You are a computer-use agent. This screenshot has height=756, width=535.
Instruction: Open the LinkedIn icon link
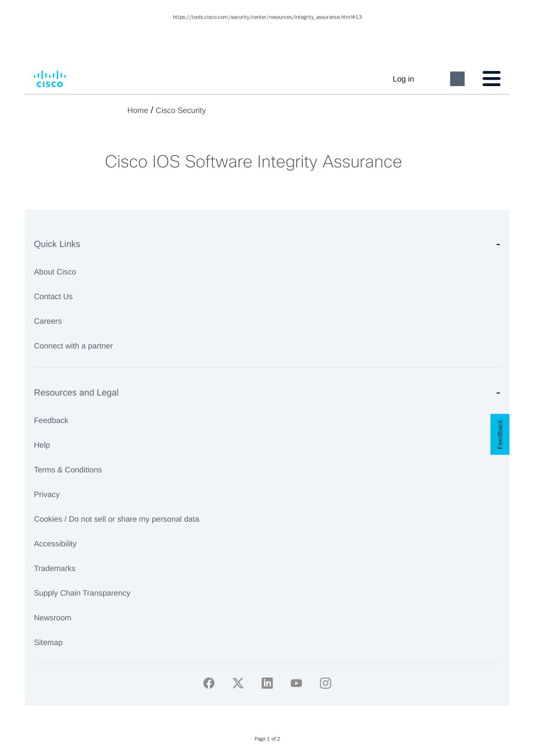(x=267, y=683)
